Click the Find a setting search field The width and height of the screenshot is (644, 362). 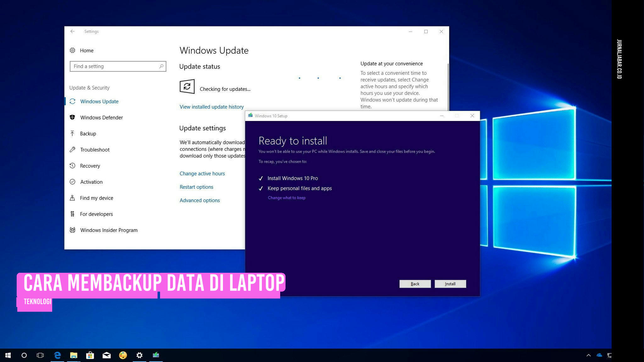coord(118,66)
